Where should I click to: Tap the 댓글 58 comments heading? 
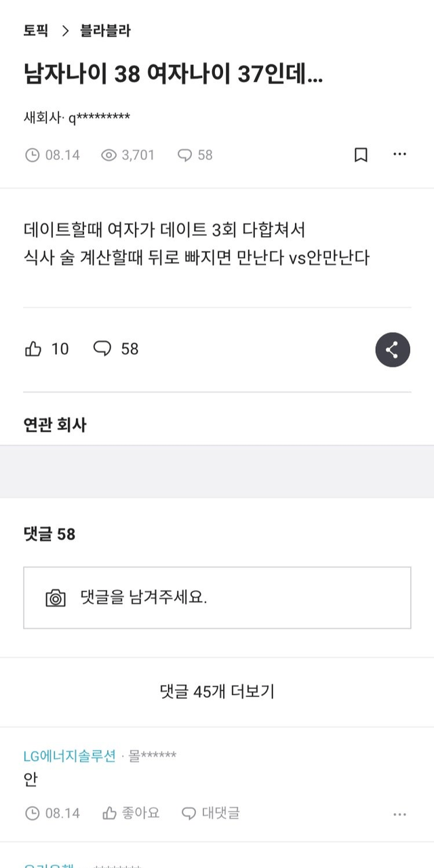pyautogui.click(x=49, y=534)
